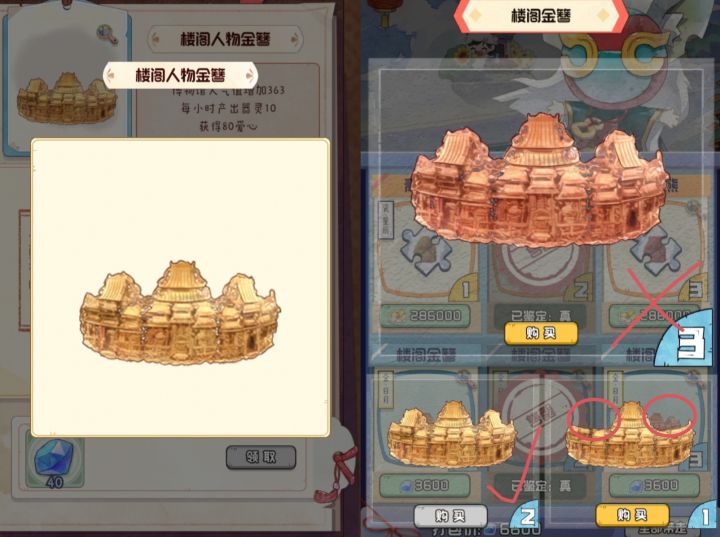The image size is (720, 537).
Task: Click the magnifying glass inspect icon
Action: pos(107,34)
